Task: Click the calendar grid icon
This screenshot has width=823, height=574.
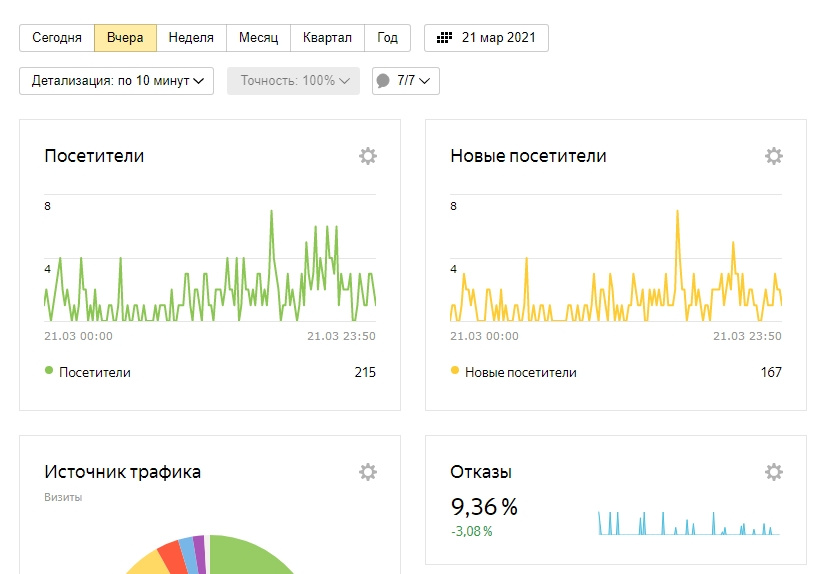Action: click(444, 38)
